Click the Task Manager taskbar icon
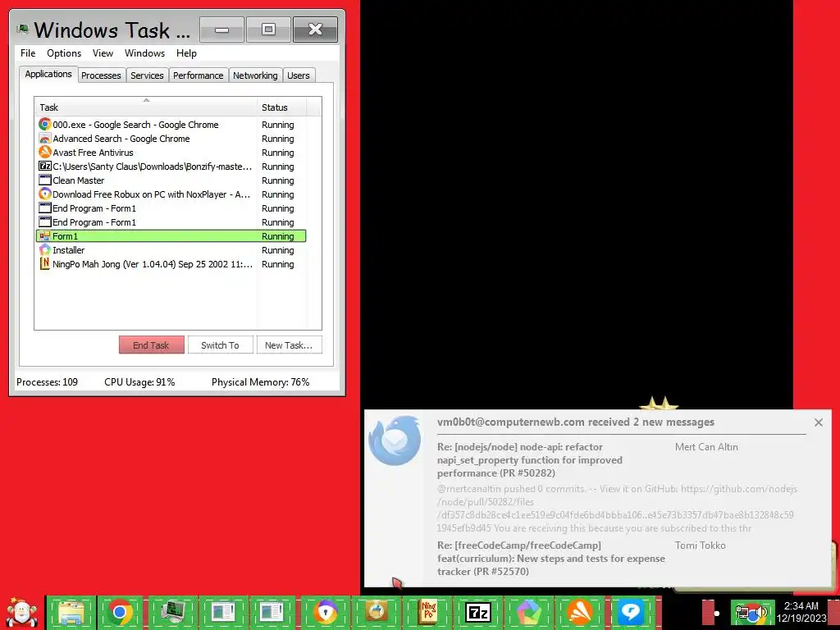This screenshot has width=840, height=630. click(172, 612)
